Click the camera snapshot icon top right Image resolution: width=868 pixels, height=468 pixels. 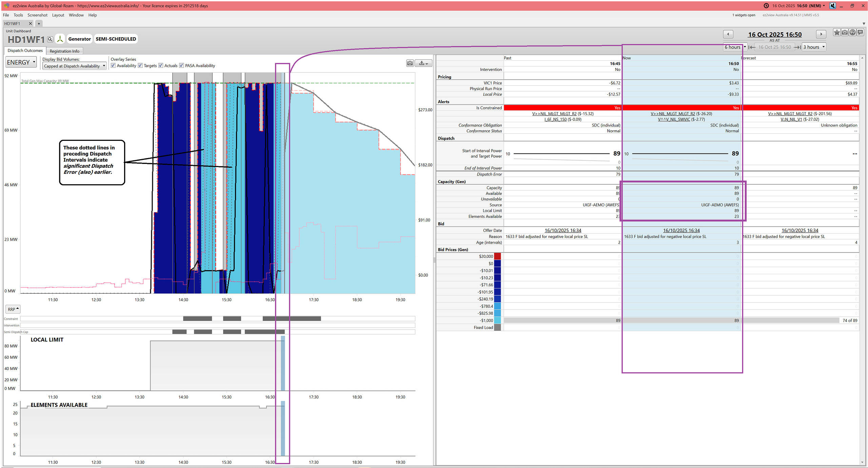coord(845,33)
